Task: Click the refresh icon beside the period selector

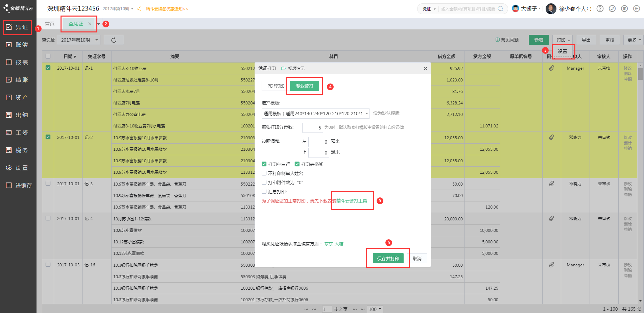Action: tap(114, 40)
